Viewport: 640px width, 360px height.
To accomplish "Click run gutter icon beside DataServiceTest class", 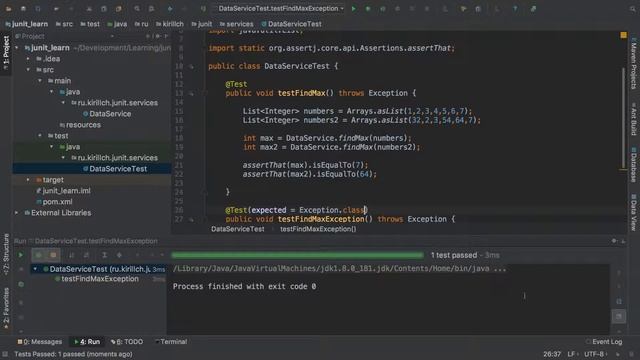I will [x=191, y=66].
